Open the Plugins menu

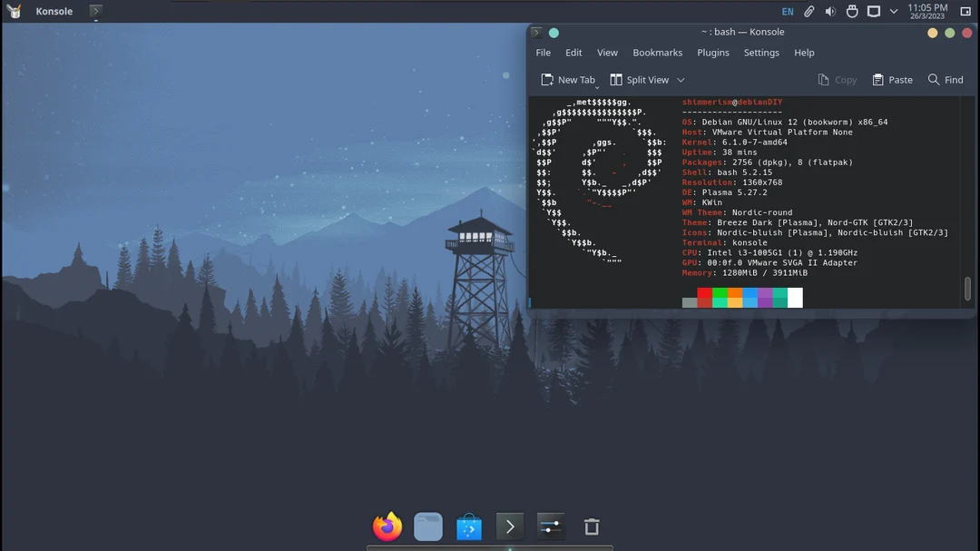(x=713, y=53)
